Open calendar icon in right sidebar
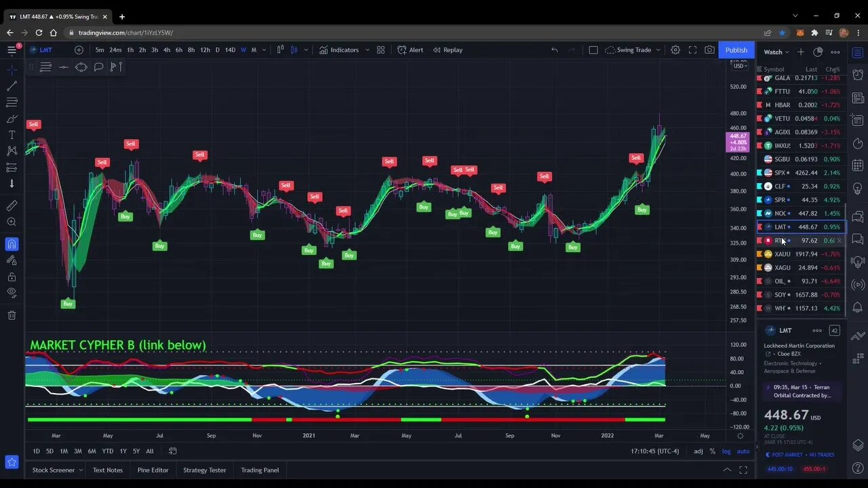This screenshot has width=868, height=488. pos(858,165)
